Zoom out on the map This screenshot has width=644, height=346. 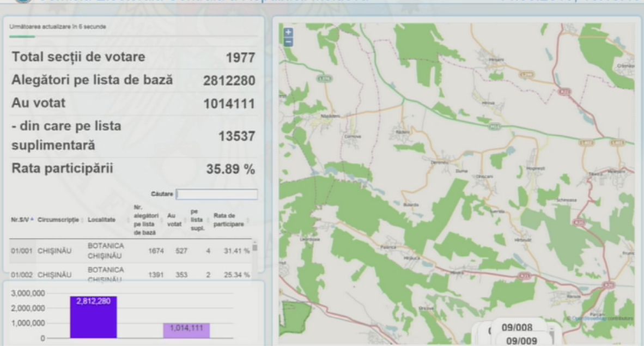[288, 42]
